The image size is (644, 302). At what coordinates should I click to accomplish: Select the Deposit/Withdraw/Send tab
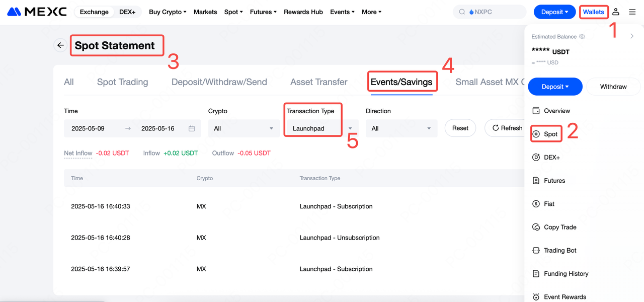tap(219, 82)
